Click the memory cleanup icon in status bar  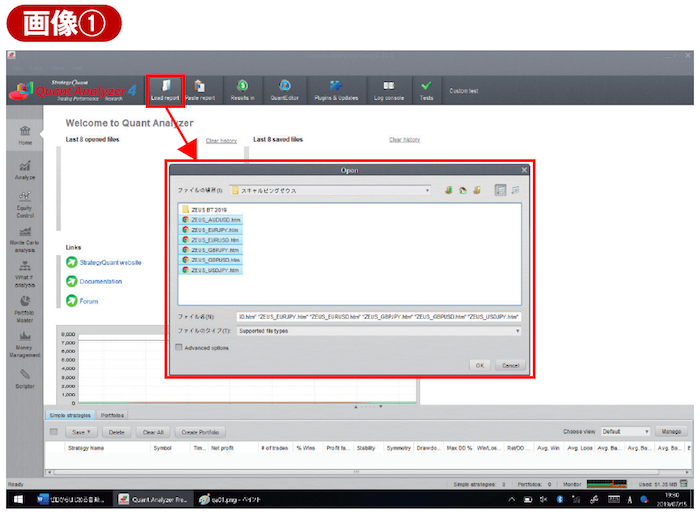pyautogui.click(x=683, y=484)
